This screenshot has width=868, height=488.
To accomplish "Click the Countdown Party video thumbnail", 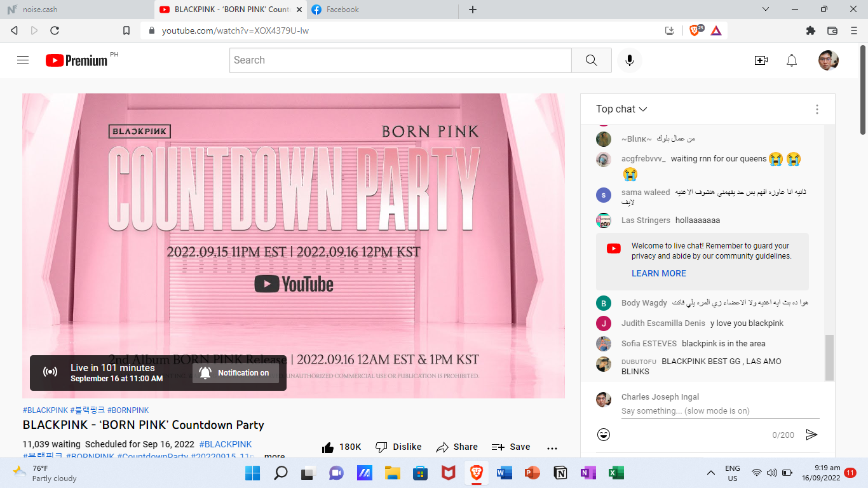I will click(294, 246).
